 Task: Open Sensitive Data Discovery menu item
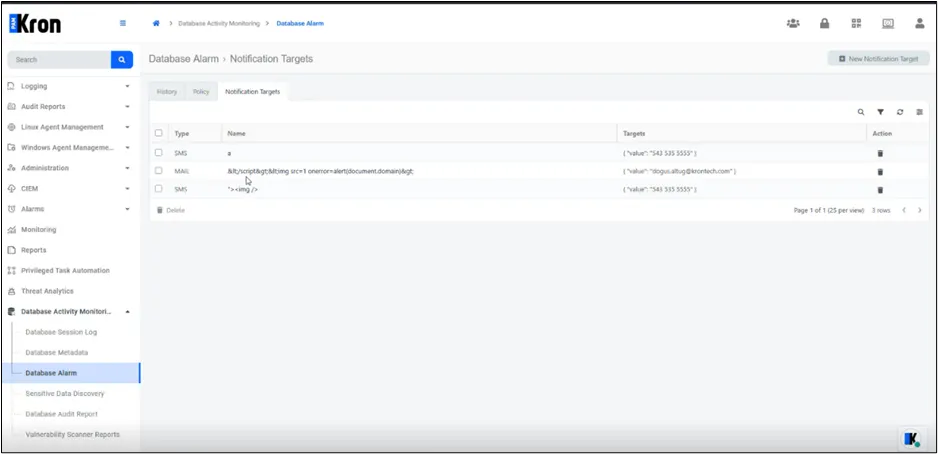click(x=65, y=394)
